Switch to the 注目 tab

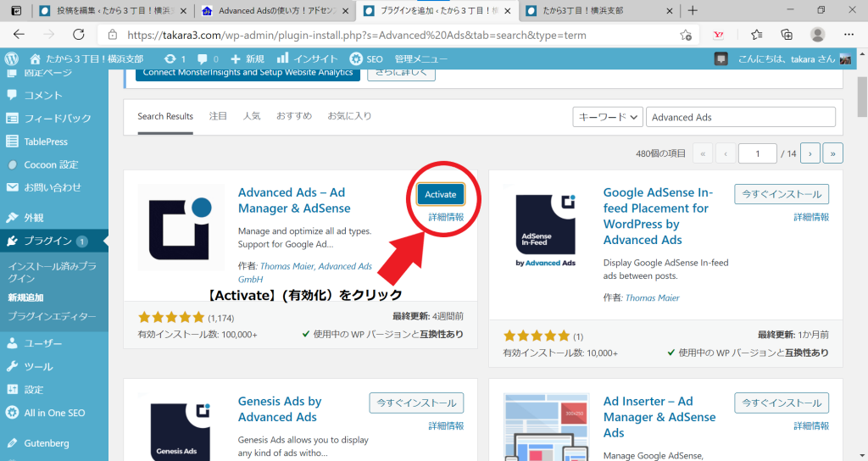tap(218, 116)
